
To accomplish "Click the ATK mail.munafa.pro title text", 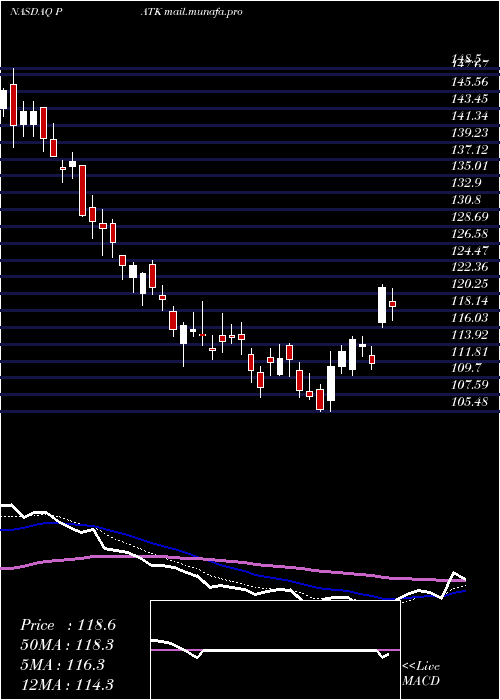I will point(192,12).
